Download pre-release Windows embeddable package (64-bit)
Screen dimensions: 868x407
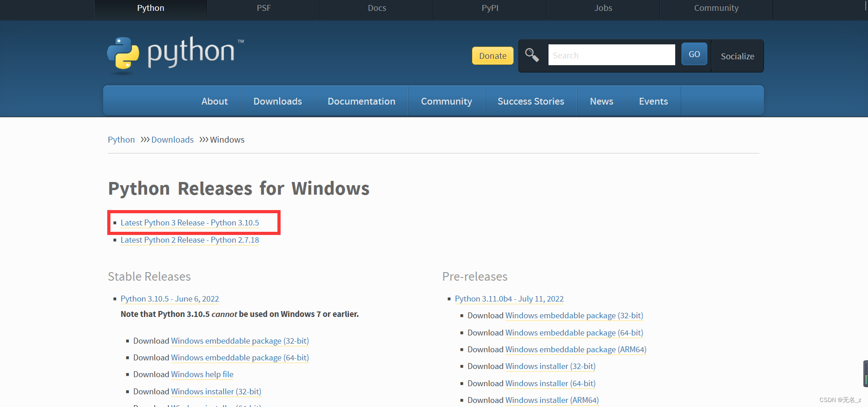click(574, 333)
